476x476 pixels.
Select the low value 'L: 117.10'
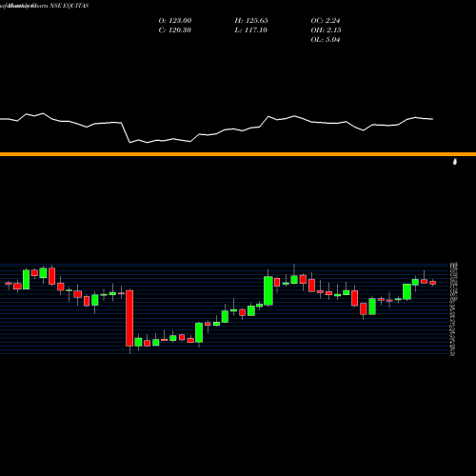pos(250,30)
